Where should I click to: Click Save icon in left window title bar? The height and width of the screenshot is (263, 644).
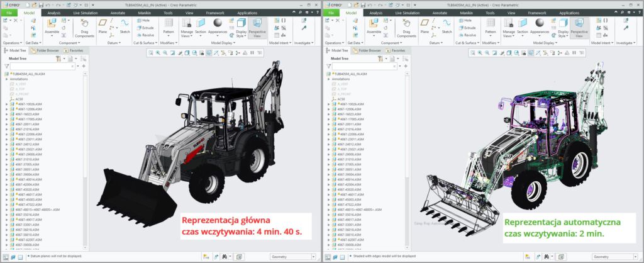(x=42, y=4)
